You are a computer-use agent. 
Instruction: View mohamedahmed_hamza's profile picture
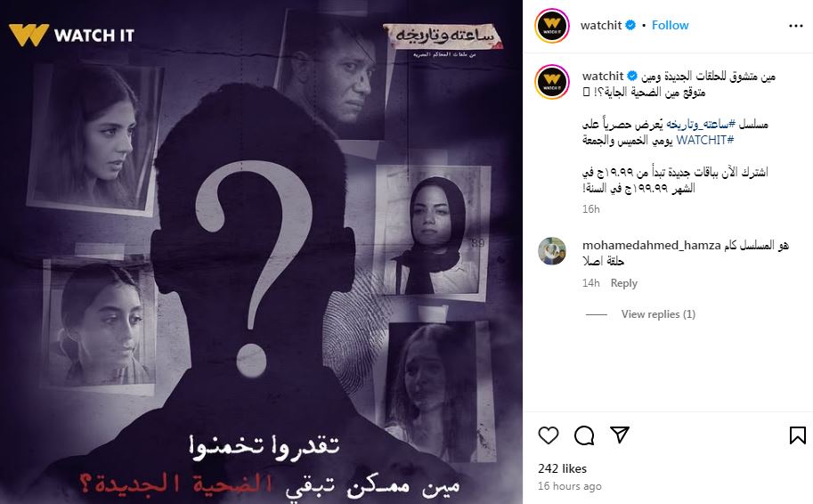(x=552, y=251)
